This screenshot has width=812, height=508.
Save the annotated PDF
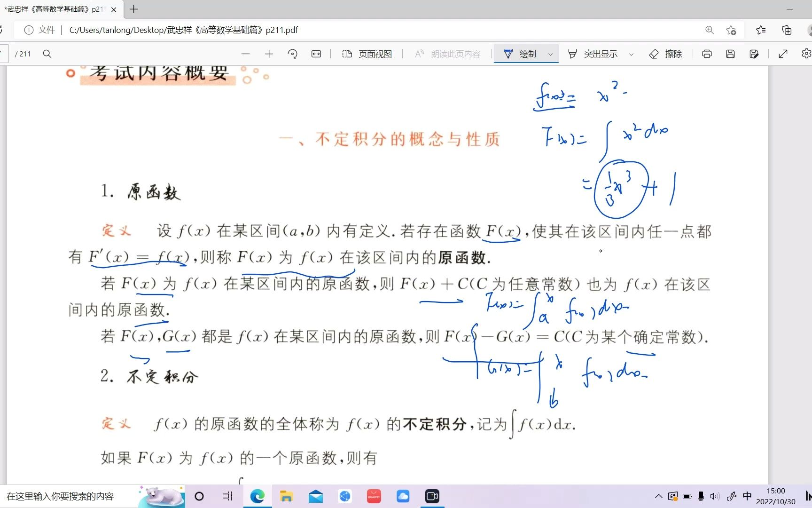(730, 54)
